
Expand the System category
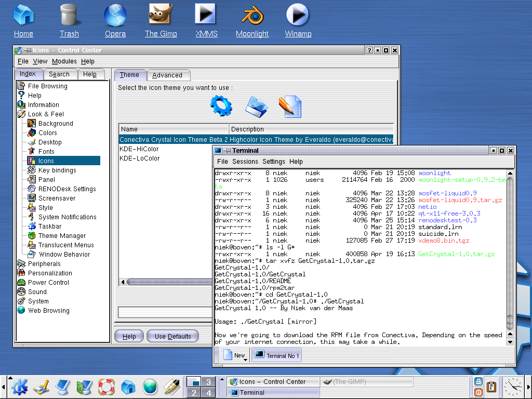[x=38, y=301]
